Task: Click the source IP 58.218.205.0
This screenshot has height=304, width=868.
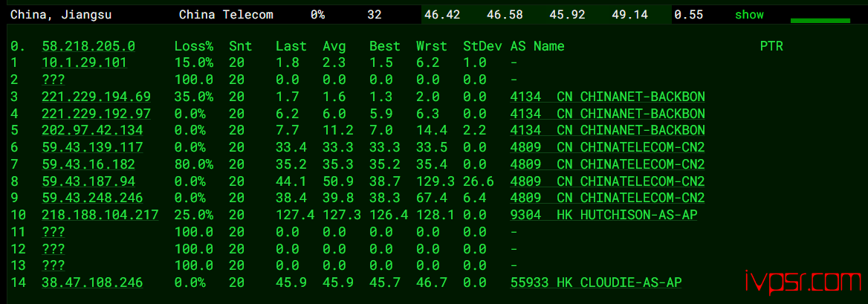Action: pyautogui.click(x=88, y=46)
